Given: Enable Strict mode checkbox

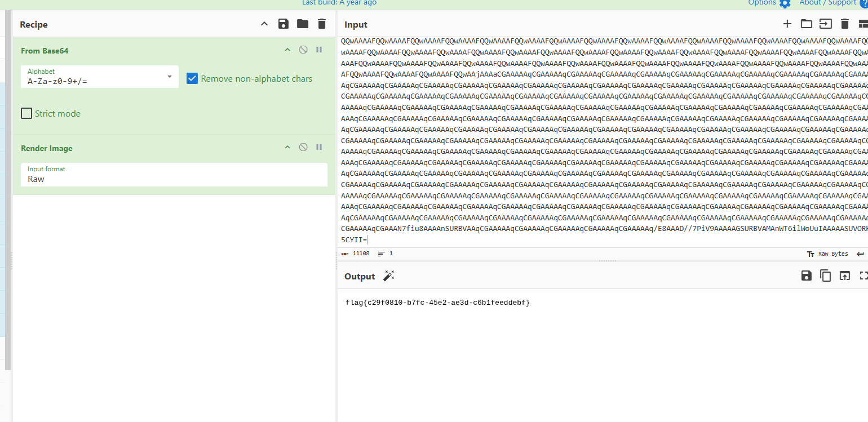Looking at the screenshot, I should (26, 113).
